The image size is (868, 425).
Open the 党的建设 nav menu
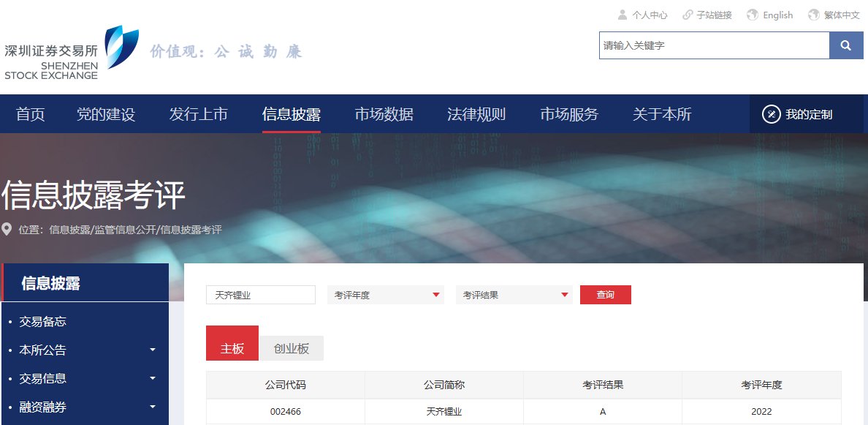(x=106, y=115)
